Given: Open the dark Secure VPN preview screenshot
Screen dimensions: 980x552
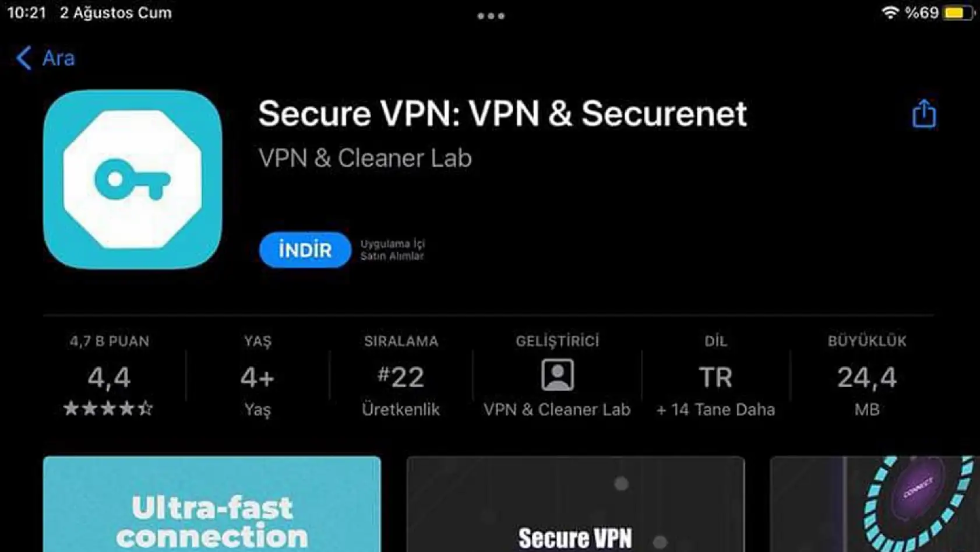Looking at the screenshot, I should (576, 504).
